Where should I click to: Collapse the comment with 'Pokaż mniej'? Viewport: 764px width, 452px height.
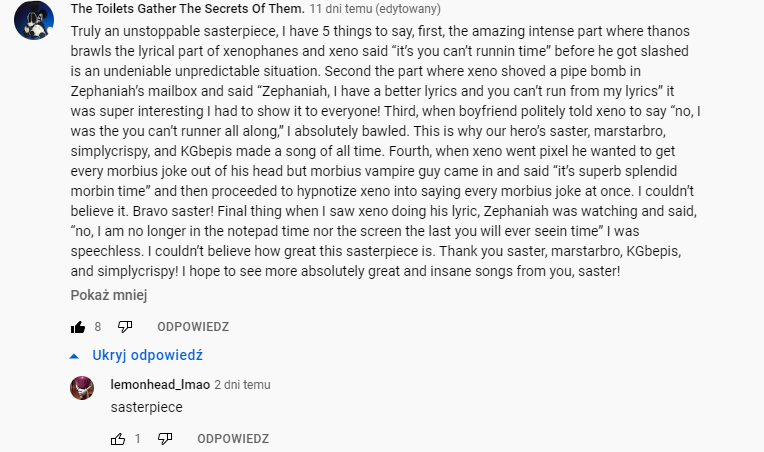pos(108,295)
